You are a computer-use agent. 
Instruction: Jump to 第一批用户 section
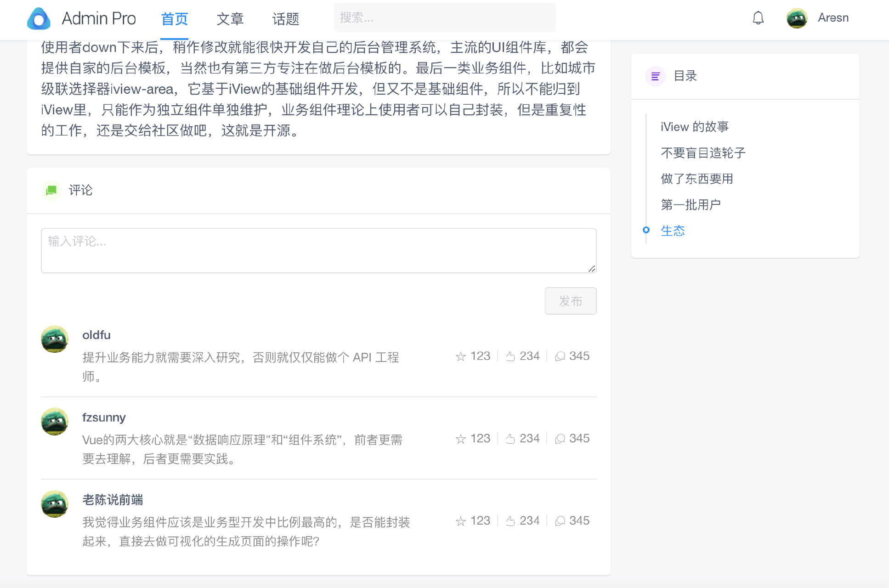[x=691, y=204]
